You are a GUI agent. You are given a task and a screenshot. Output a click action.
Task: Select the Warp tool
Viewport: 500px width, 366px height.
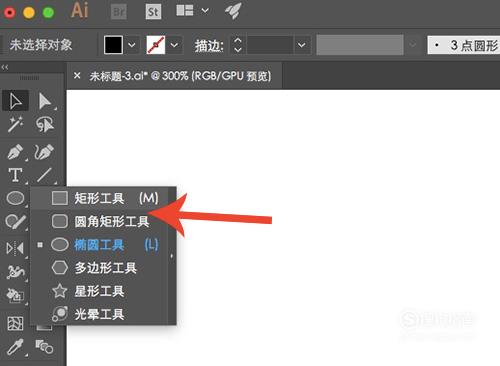pos(15,272)
